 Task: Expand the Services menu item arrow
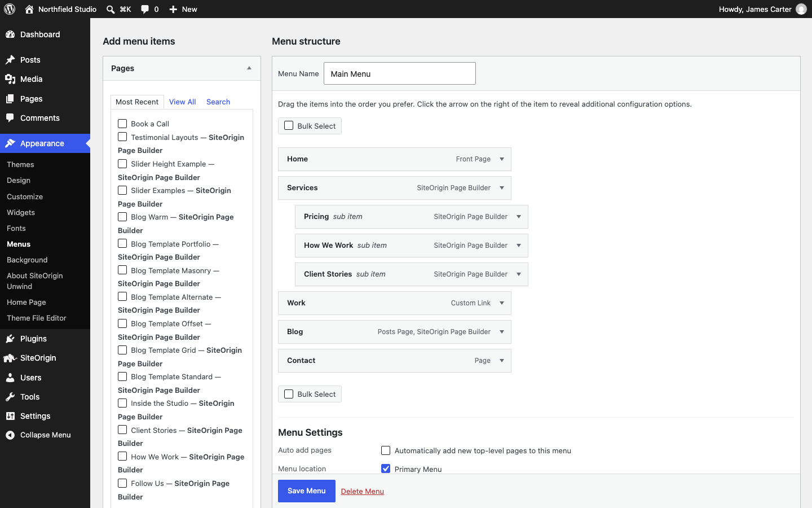point(502,188)
